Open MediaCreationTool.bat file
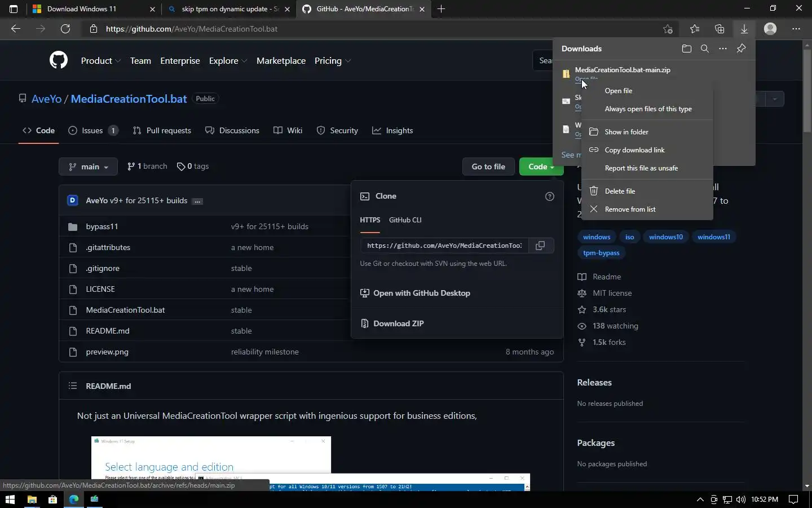The image size is (812, 508). [x=125, y=310]
